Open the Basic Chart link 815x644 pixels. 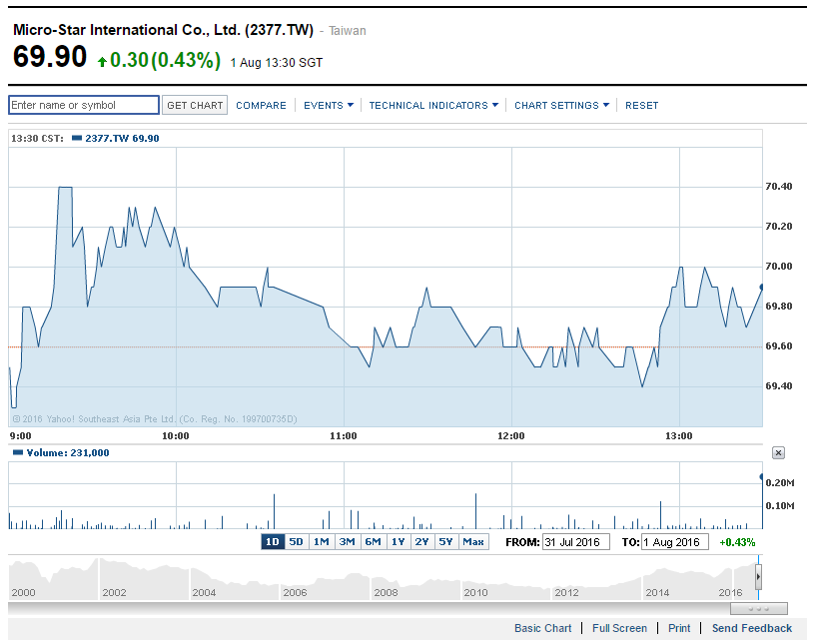[542, 628]
